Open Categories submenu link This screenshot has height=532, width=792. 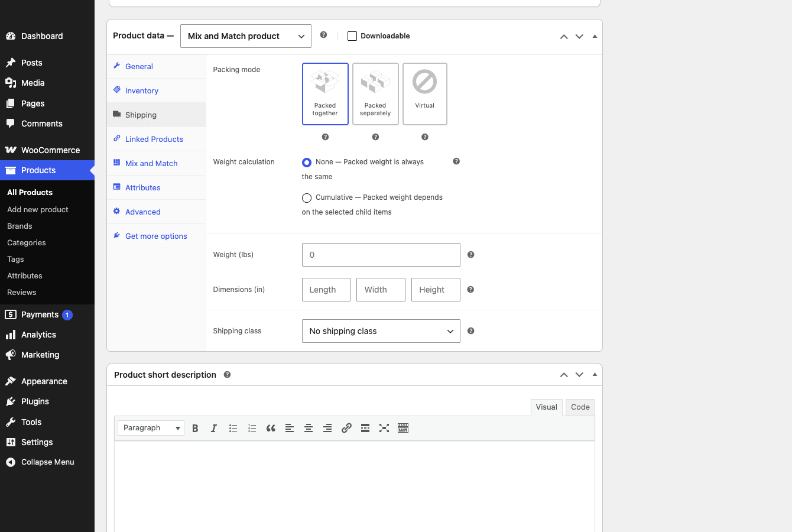(27, 242)
